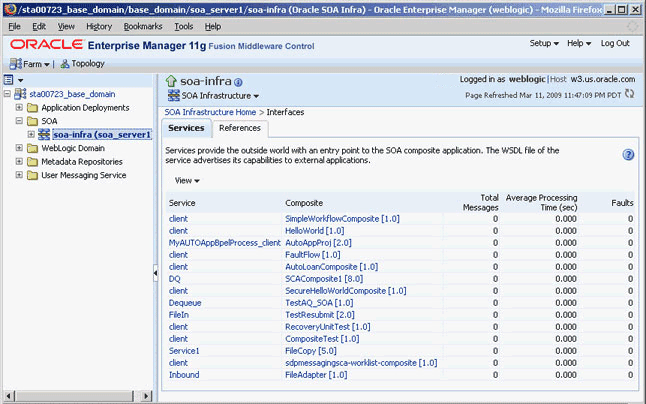Open the View dropdown above the table
This screenshot has width=646, height=404.
187,181
